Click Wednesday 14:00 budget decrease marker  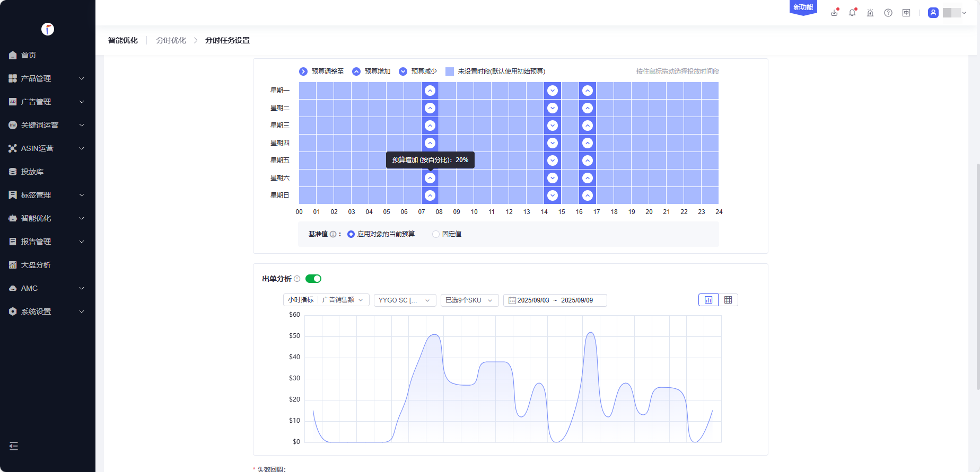pyautogui.click(x=553, y=126)
